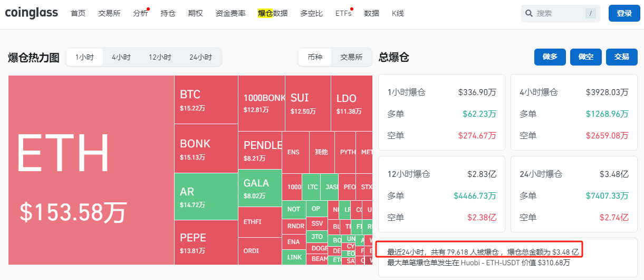Click the 其他 heatmap tile
This screenshot has height=280, width=644.
(322, 152)
